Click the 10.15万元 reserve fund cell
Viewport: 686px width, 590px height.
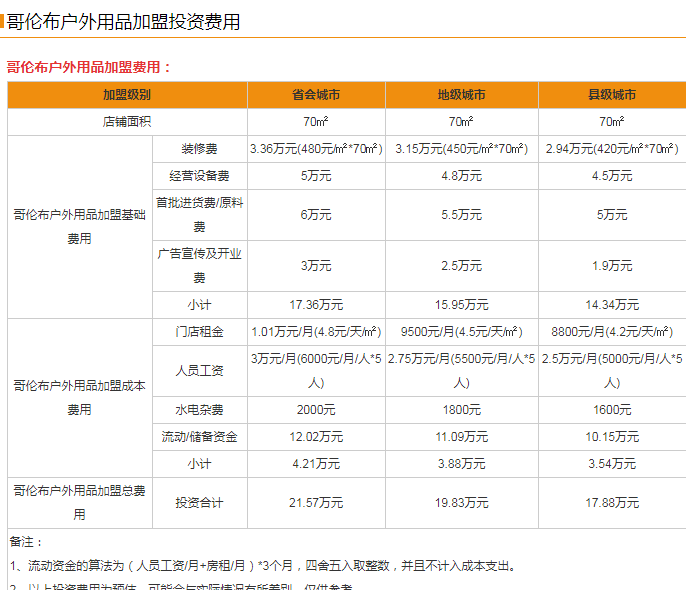coord(612,437)
